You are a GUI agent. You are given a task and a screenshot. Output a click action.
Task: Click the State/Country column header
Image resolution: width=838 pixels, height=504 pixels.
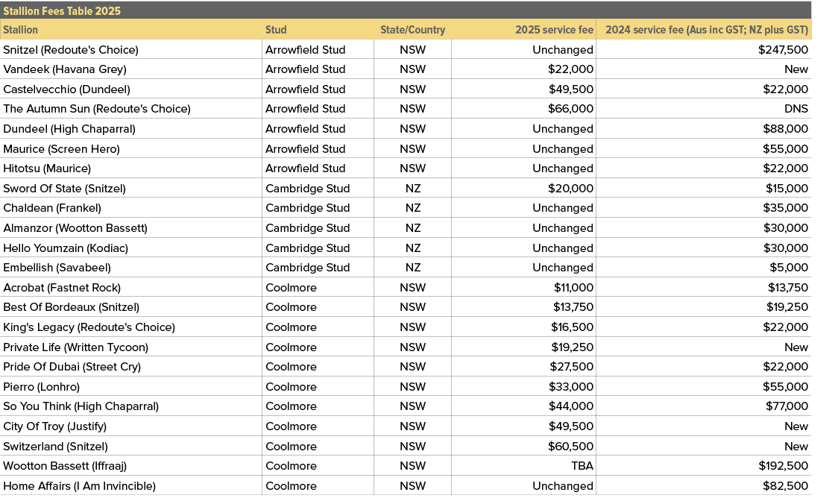(413, 30)
